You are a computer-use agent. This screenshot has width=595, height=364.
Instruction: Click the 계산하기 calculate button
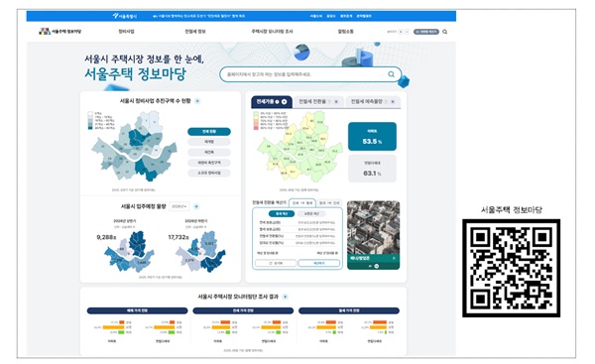[319, 263]
